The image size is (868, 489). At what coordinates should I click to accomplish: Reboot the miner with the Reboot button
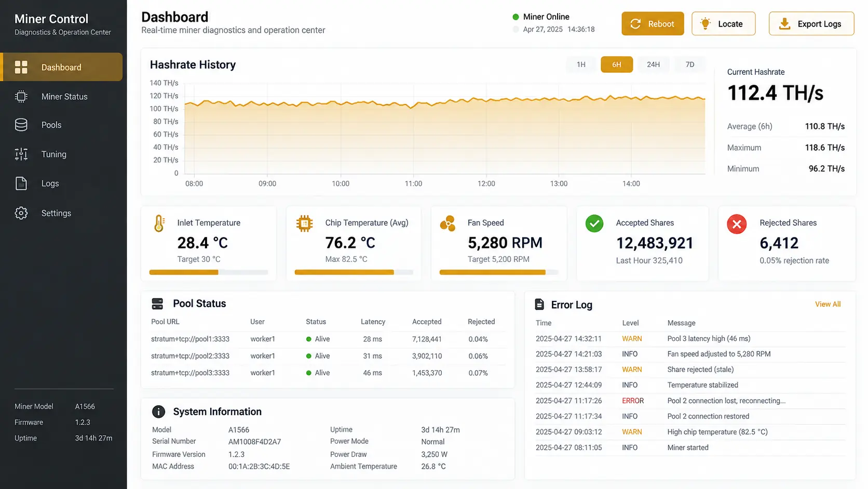tap(653, 24)
